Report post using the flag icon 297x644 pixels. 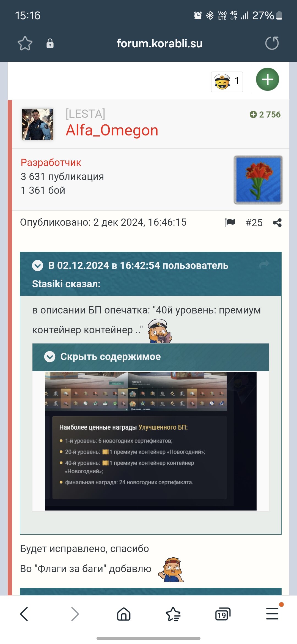[x=230, y=222]
